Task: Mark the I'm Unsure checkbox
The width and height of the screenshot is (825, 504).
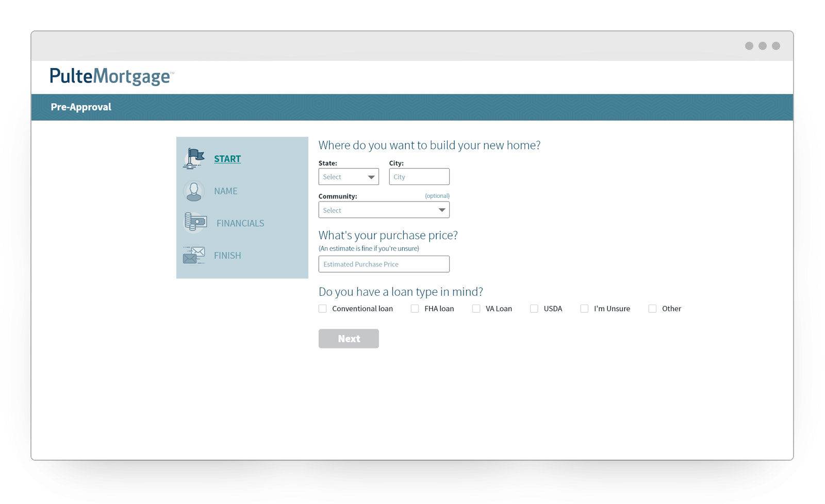Action: [584, 309]
